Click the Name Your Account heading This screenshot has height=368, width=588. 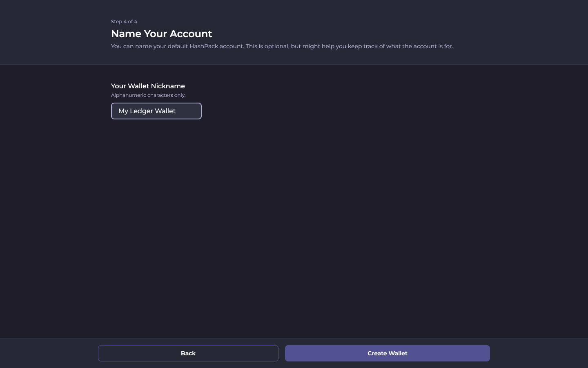click(162, 34)
